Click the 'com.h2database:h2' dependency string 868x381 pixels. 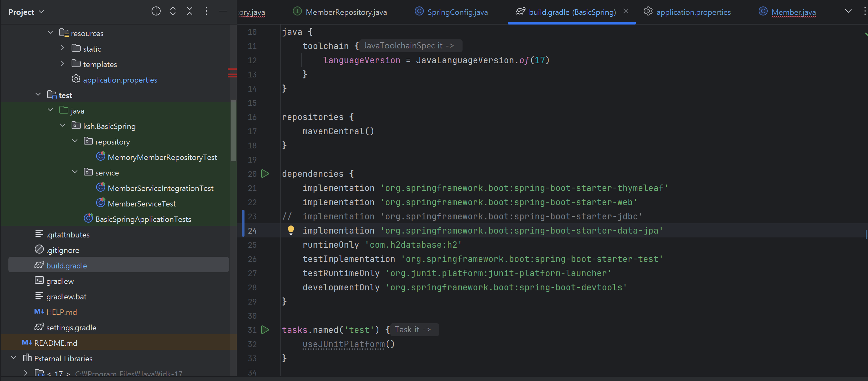[x=413, y=245]
